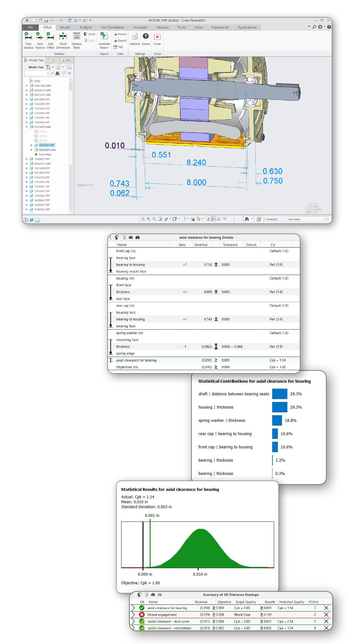Click the Model Tree panel tab
The width and height of the screenshot is (352, 644).
click(x=34, y=60)
